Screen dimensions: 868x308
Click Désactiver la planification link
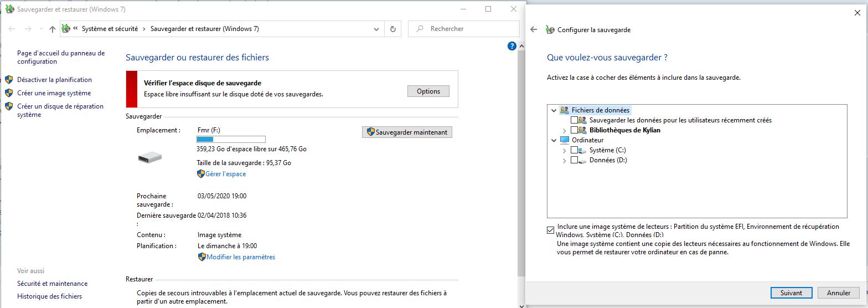coord(54,80)
